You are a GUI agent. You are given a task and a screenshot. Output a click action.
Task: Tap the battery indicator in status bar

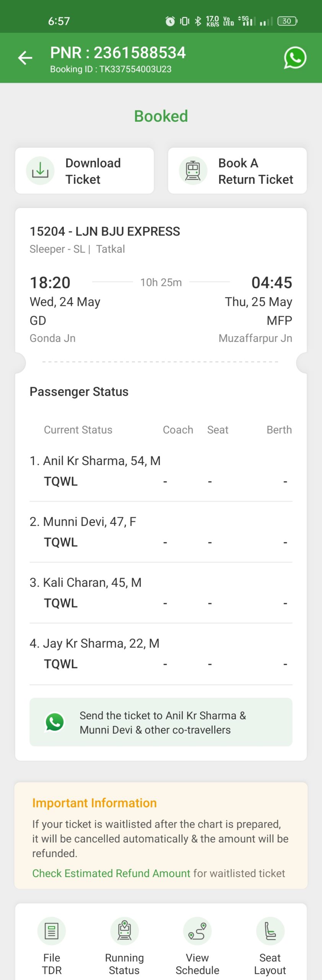pyautogui.click(x=287, y=21)
